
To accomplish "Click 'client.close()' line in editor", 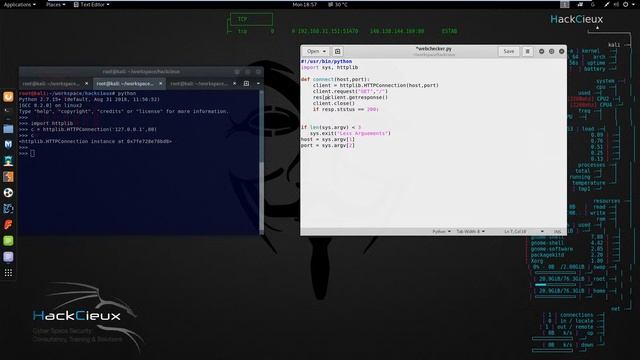I will coord(333,103).
